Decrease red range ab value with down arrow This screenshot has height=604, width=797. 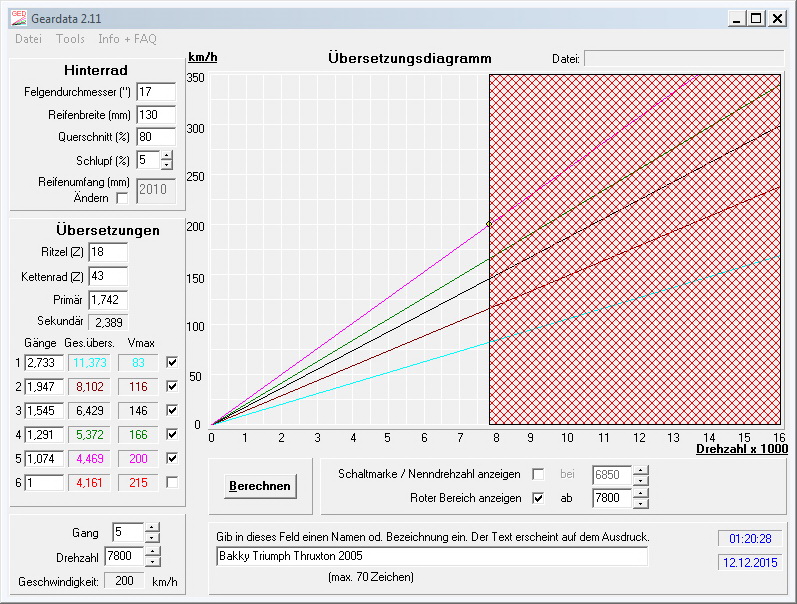[640, 502]
